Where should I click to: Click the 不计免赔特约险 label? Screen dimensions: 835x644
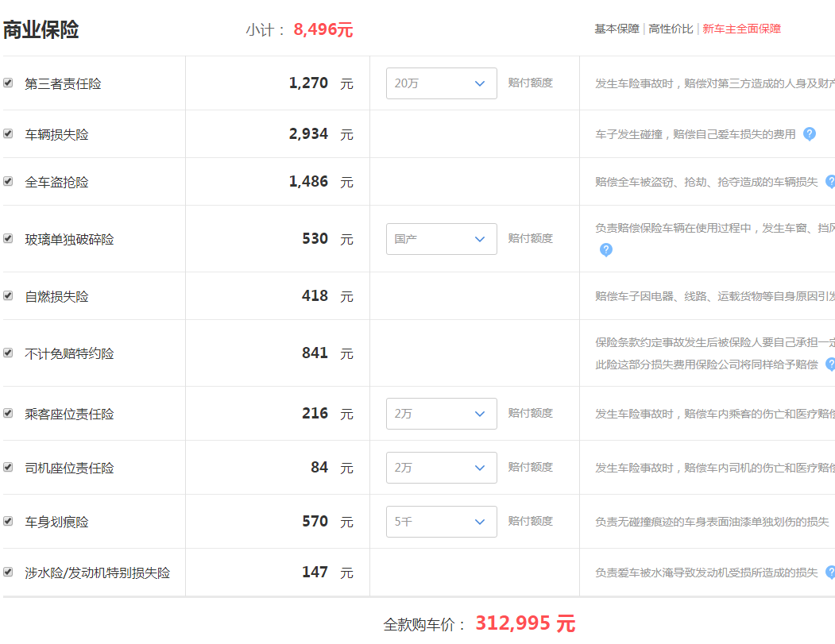coord(69,353)
